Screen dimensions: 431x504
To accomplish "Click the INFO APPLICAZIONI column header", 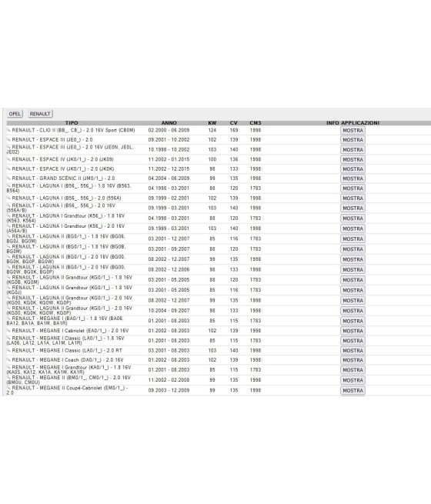I will (x=352, y=123).
